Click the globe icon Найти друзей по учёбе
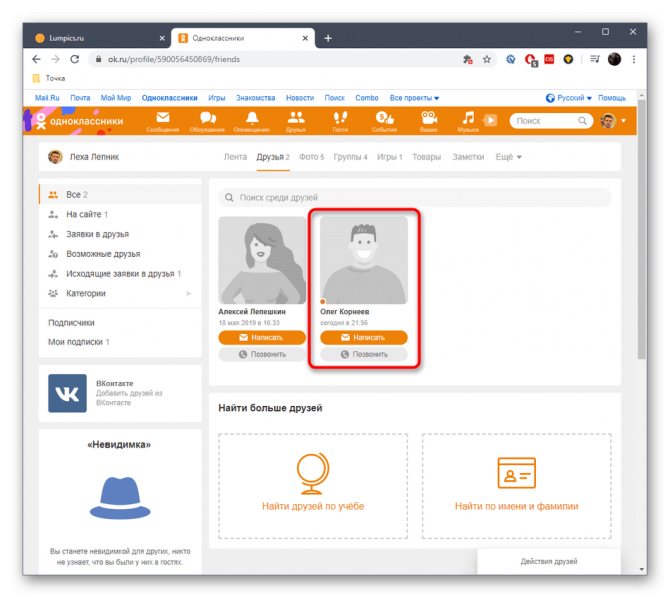Viewport: 670px width, 598px height. click(313, 473)
